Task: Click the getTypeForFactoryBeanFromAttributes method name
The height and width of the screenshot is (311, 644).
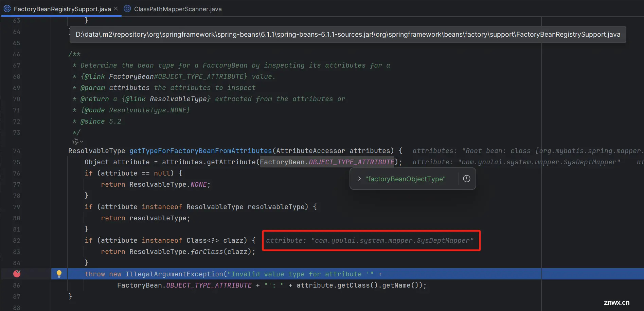Action: point(201,151)
